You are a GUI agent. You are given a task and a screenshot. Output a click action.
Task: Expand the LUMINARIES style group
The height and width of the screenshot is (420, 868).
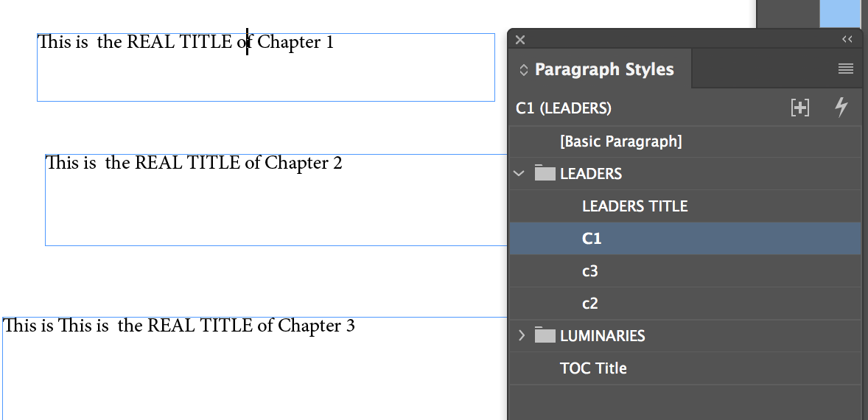click(521, 335)
